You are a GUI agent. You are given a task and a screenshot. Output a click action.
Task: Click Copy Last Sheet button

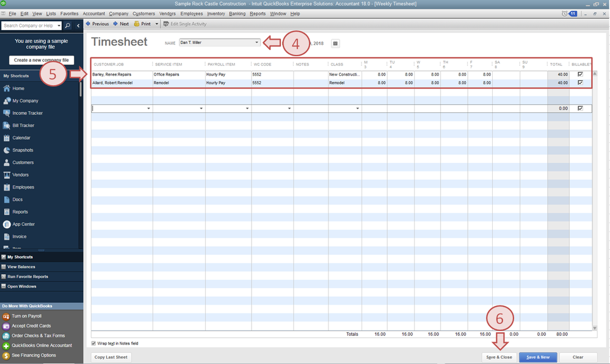(x=111, y=357)
